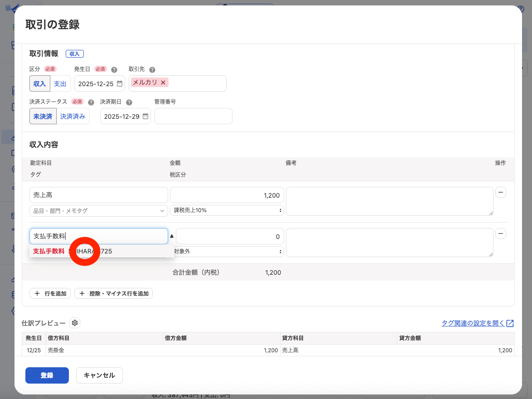Click help icon next to 取引先
The width and height of the screenshot is (532, 399).
pyautogui.click(x=152, y=70)
